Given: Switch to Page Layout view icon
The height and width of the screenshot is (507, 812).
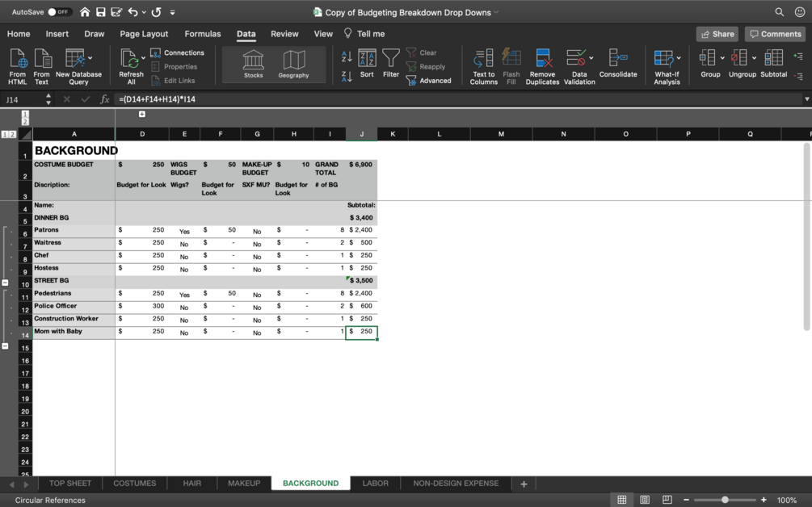Looking at the screenshot, I should coord(645,500).
